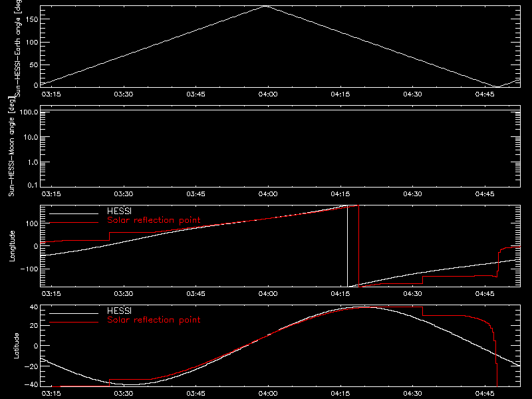Click 04:00 label under Earth angle plot
The width and height of the screenshot is (532, 399).
(x=268, y=94)
